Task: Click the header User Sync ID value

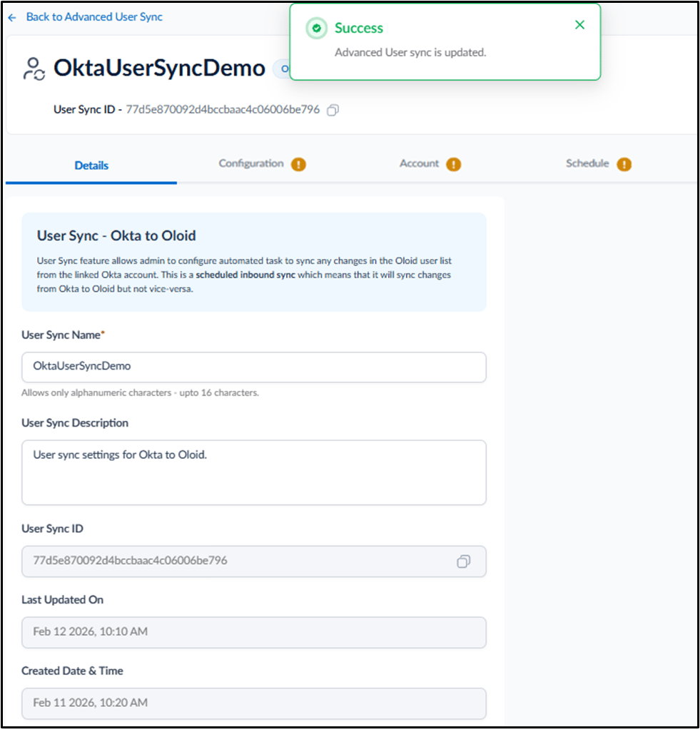Action: [223, 110]
